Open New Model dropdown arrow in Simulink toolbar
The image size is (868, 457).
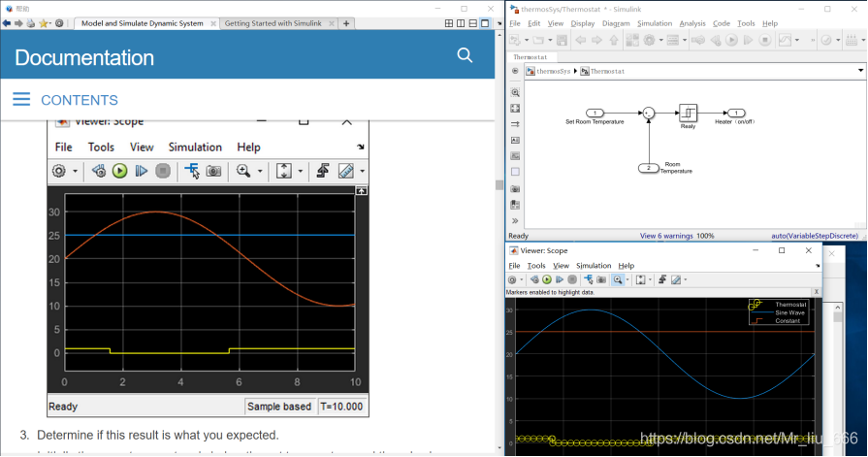[527, 40]
